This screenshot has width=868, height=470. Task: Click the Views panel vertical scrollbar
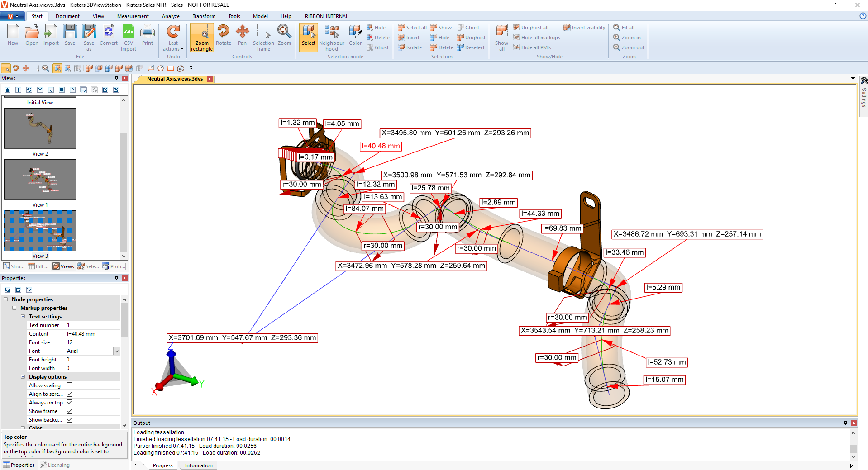tap(124, 181)
